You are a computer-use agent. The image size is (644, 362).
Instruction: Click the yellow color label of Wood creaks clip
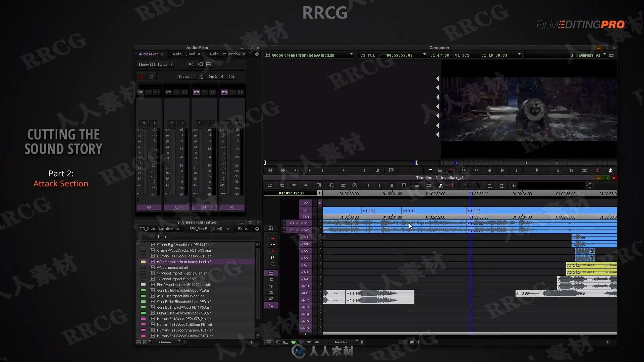[143, 262]
